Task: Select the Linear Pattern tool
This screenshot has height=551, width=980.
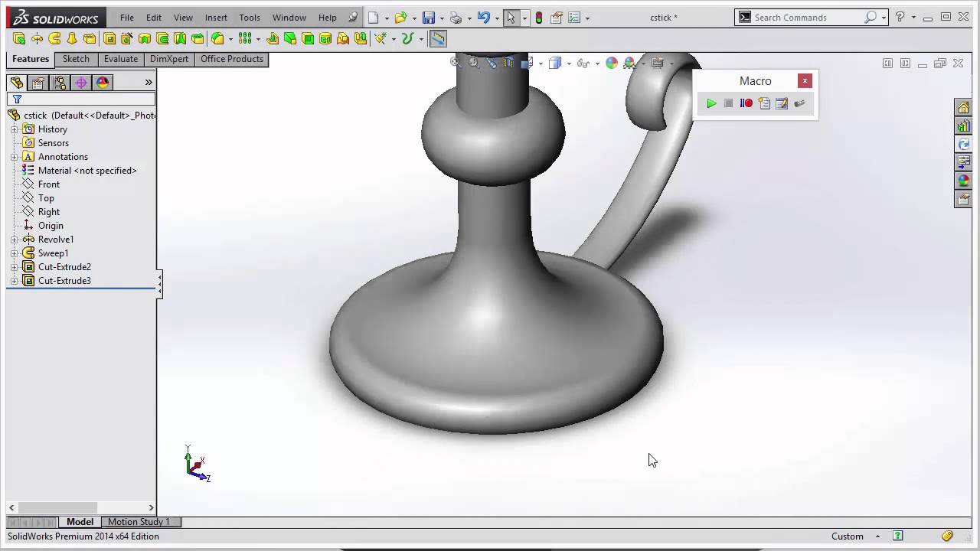Action: pos(245,38)
